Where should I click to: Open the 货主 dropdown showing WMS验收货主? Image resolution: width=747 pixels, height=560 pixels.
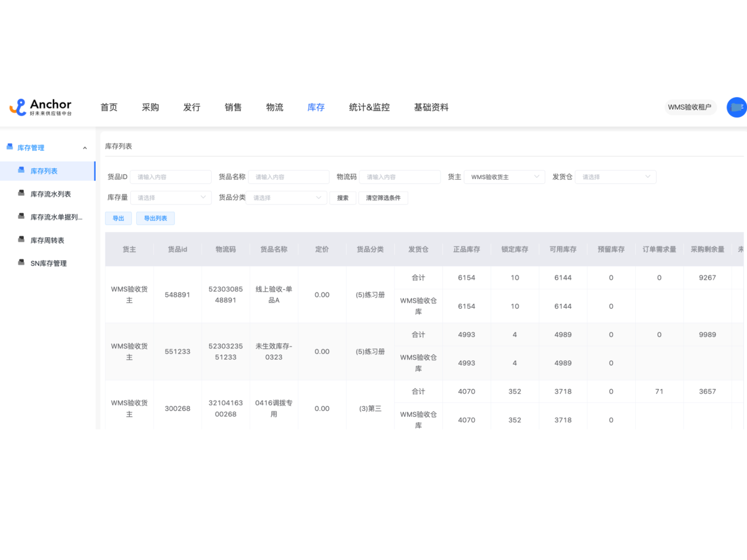(504, 177)
